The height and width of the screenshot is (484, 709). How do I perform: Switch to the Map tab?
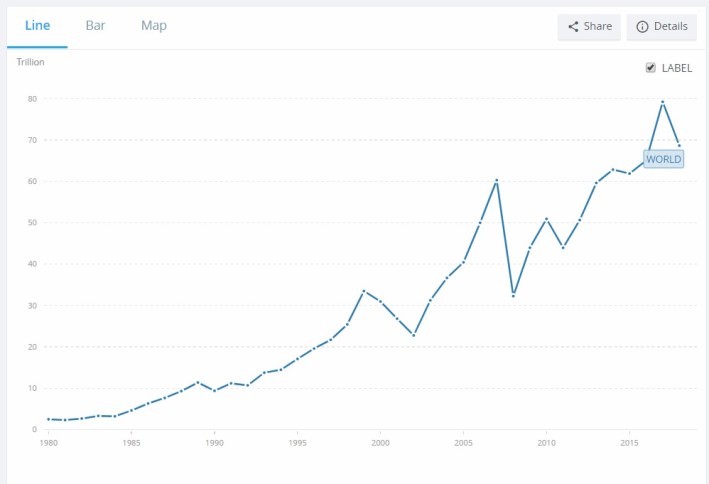pos(154,25)
